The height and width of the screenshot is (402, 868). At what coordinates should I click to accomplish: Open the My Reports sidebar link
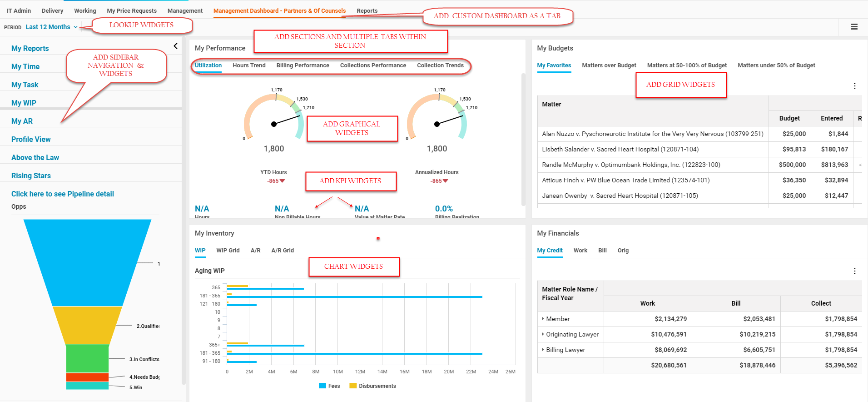point(30,49)
